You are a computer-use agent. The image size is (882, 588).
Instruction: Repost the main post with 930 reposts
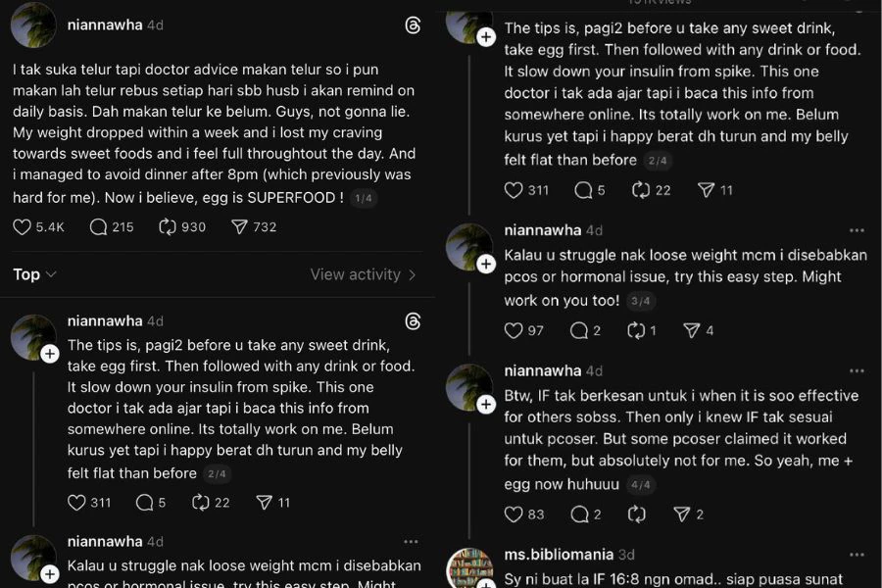pos(167,227)
